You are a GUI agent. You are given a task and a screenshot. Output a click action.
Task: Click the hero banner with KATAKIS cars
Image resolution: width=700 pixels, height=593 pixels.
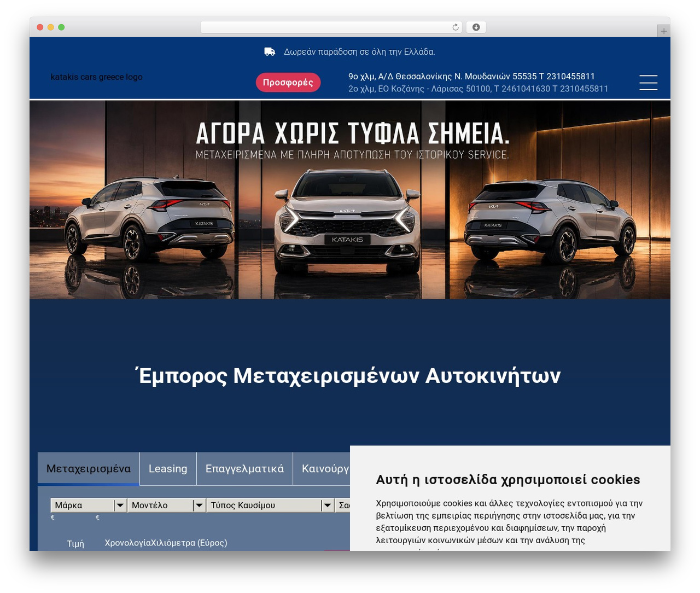(350, 200)
